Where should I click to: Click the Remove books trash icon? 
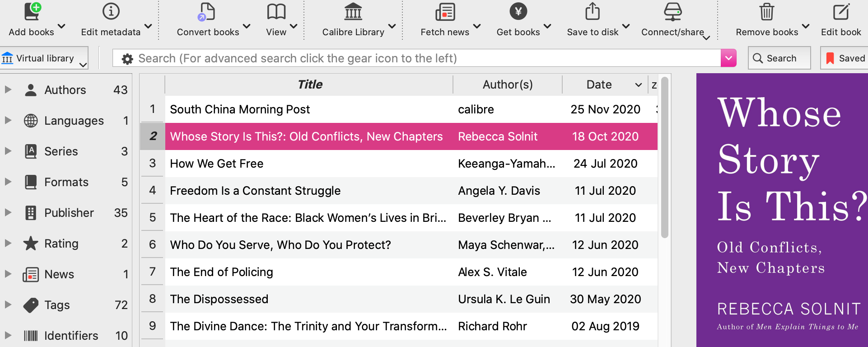(x=767, y=12)
